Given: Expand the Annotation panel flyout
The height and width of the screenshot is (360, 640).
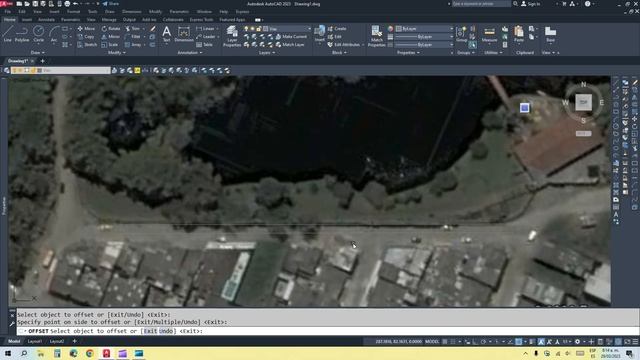Looking at the screenshot, I should [190, 53].
